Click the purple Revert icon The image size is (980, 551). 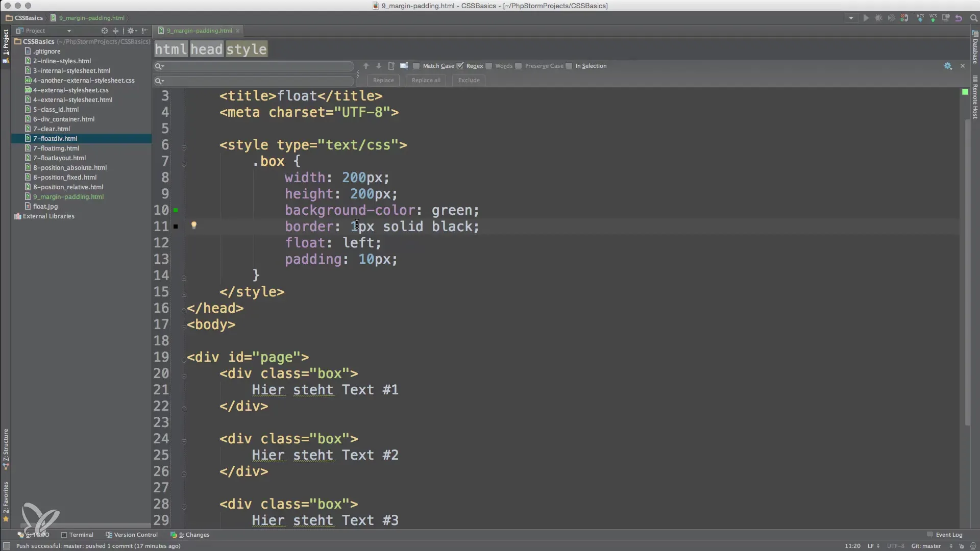[959, 18]
